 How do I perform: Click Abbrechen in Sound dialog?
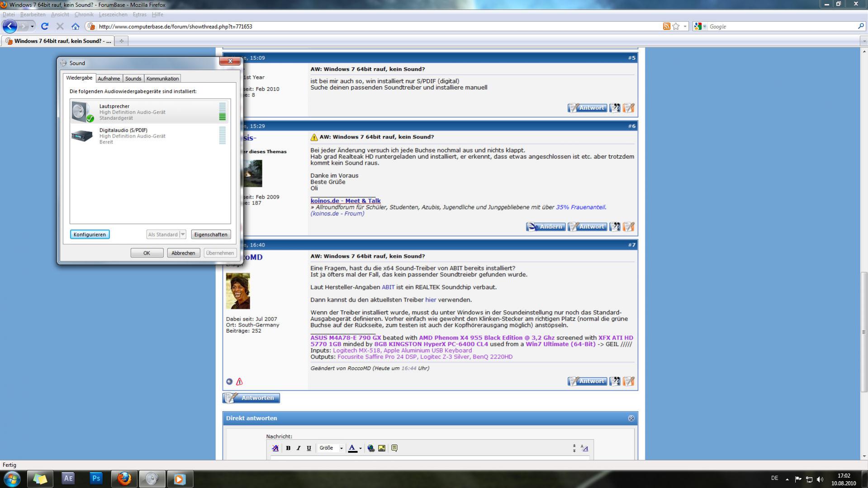[183, 253]
